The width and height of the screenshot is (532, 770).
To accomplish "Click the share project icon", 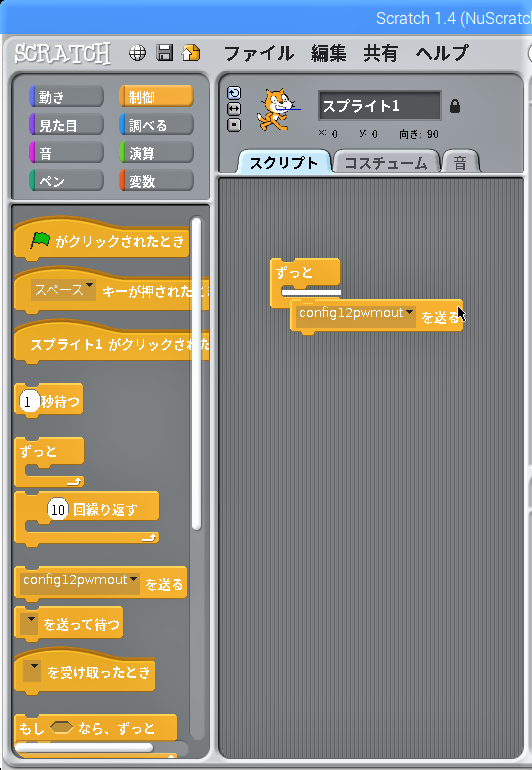I will coord(191,53).
